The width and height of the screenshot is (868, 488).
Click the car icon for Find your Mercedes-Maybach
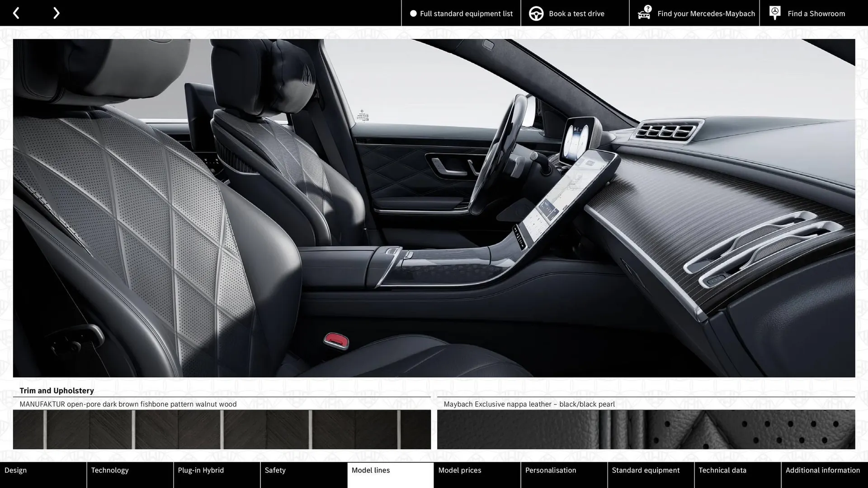click(x=644, y=13)
